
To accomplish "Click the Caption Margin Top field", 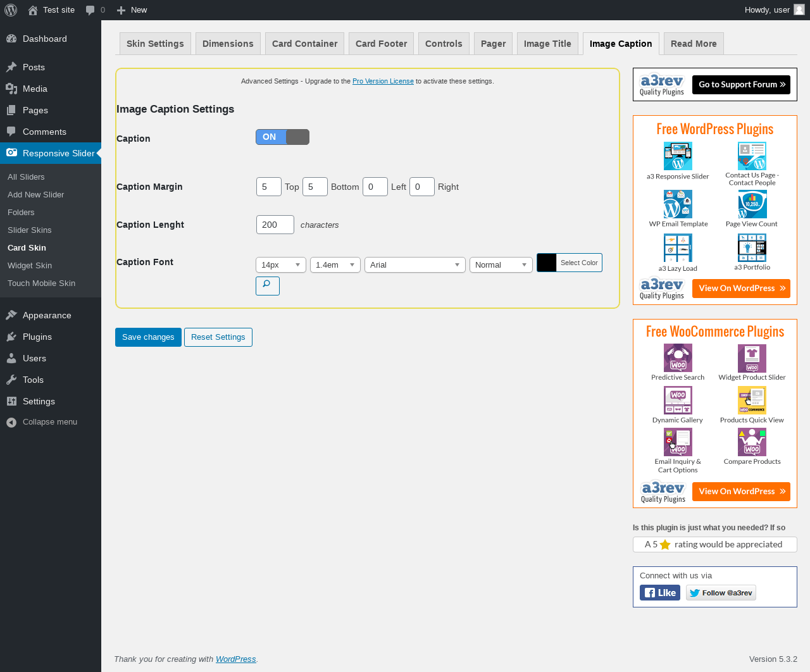I will (269, 187).
